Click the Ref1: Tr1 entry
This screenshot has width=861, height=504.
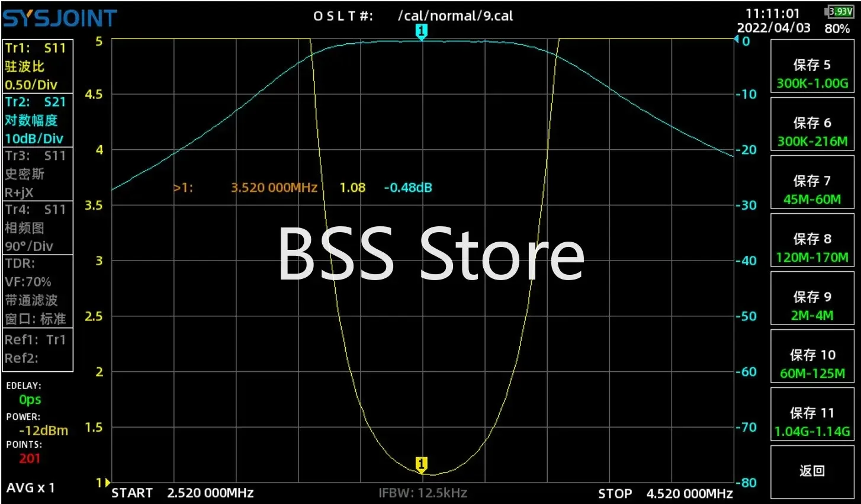click(35, 340)
